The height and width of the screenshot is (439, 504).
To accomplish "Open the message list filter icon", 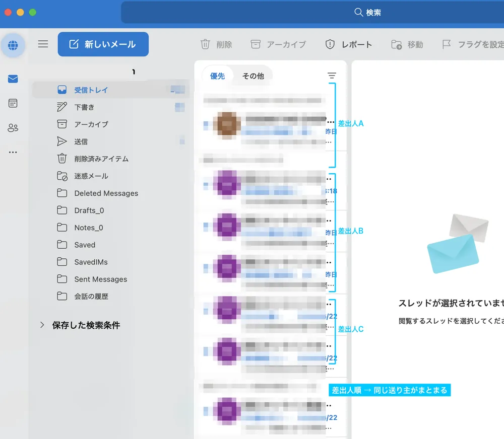I will pyautogui.click(x=332, y=76).
